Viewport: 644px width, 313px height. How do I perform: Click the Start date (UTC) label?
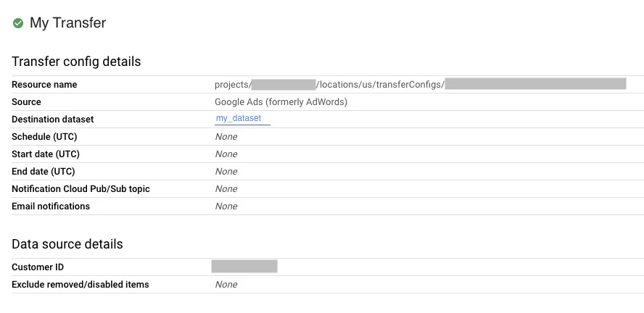(46, 154)
